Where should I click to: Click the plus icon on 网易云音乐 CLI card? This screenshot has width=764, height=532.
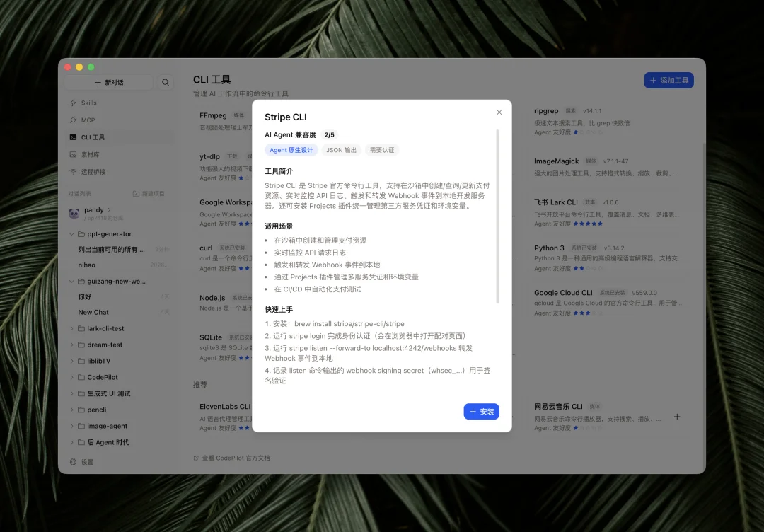coord(677,417)
